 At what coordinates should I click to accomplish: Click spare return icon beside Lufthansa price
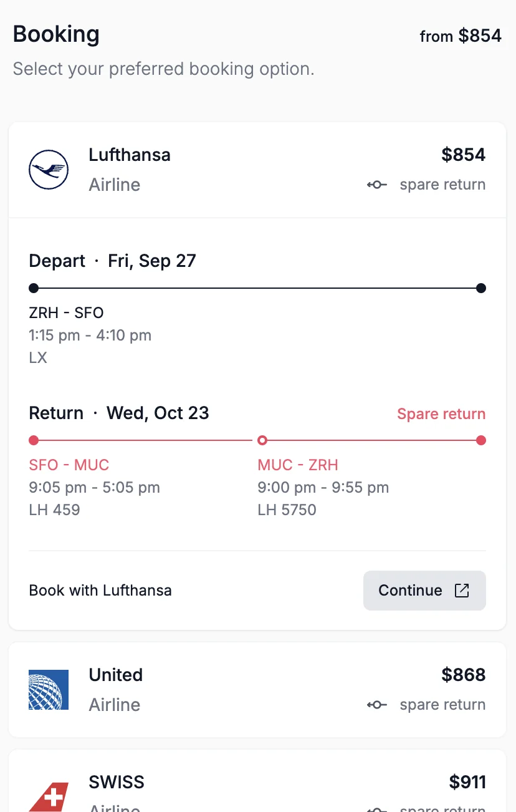point(377,185)
